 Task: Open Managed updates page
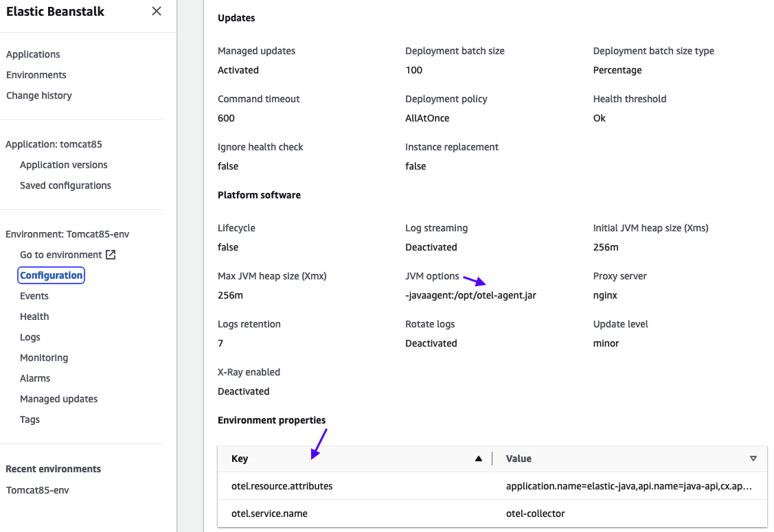[x=59, y=399]
